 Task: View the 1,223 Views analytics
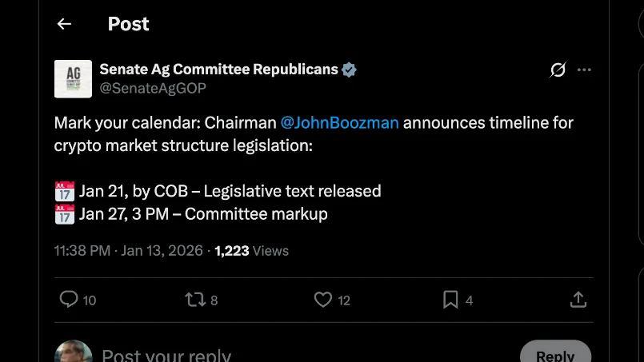[251, 251]
